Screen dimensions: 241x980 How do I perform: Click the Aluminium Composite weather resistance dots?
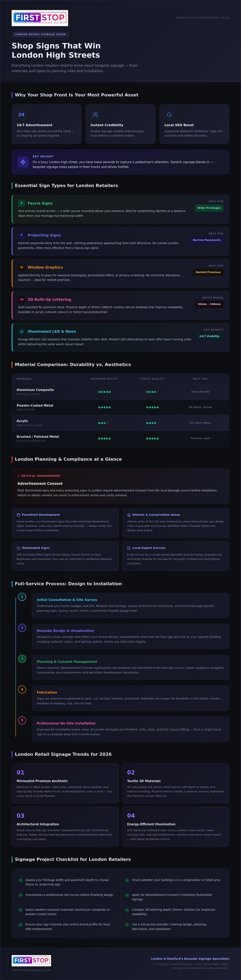pos(105,392)
